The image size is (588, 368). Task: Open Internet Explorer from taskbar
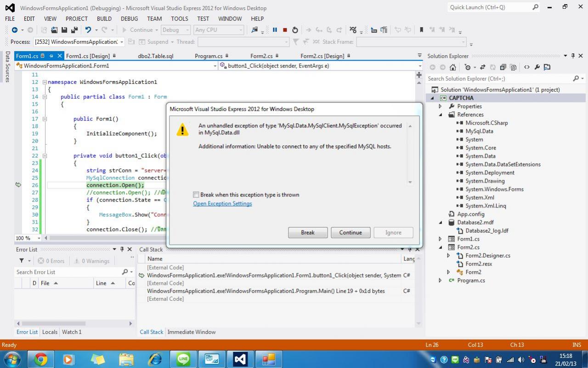pos(154,359)
